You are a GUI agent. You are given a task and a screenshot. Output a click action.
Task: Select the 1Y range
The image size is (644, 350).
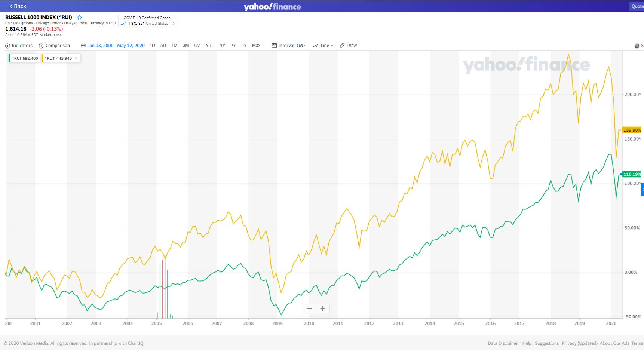223,46
